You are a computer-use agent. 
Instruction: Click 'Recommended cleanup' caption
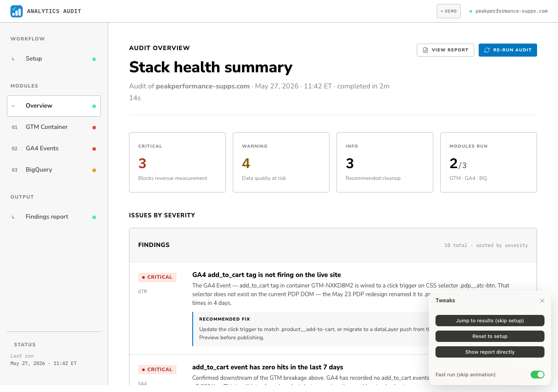(373, 178)
